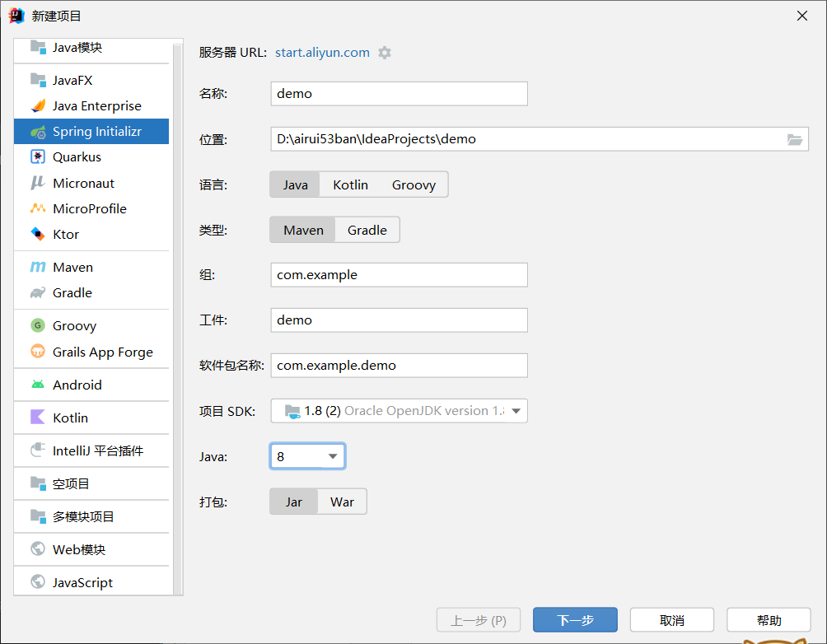Open the start.aliyun.com server link
This screenshot has width=827, height=644.
(x=322, y=53)
